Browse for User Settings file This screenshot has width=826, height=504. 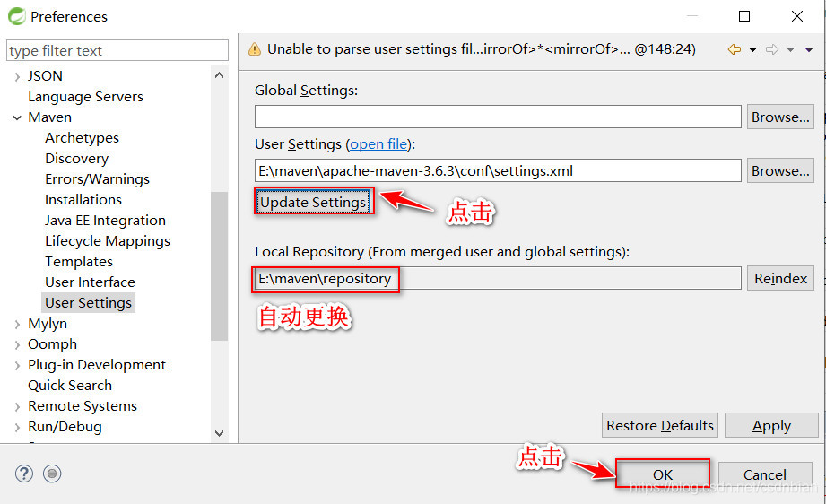(x=780, y=170)
